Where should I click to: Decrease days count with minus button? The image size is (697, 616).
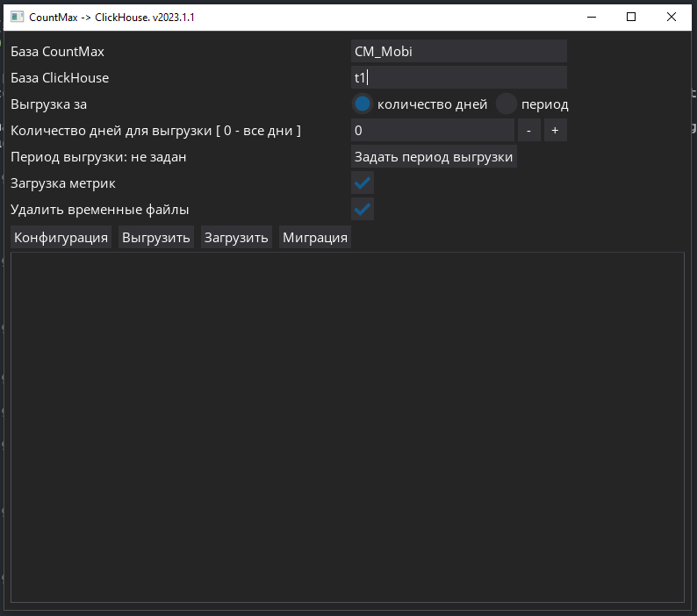click(529, 130)
